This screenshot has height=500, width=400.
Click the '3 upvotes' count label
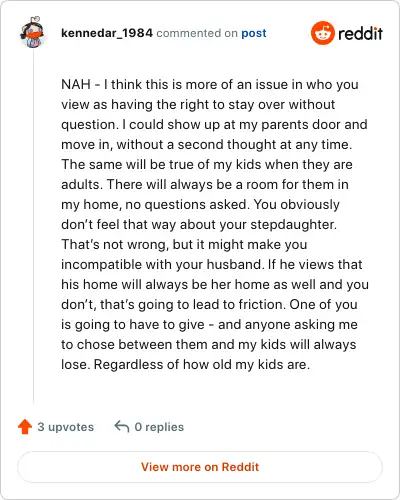tap(66, 427)
